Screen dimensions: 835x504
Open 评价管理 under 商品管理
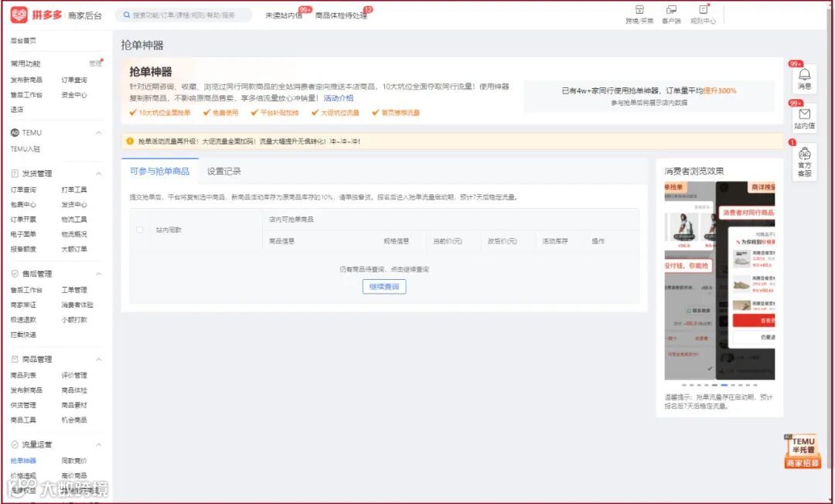[x=74, y=375]
